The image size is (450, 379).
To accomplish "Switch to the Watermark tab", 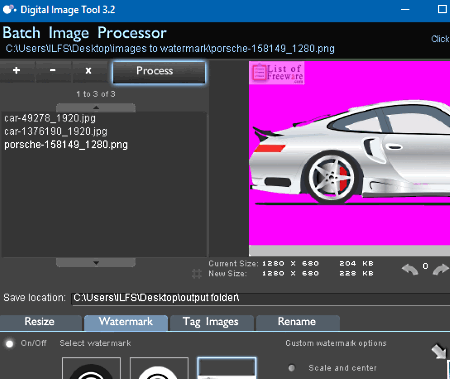I will [126, 322].
